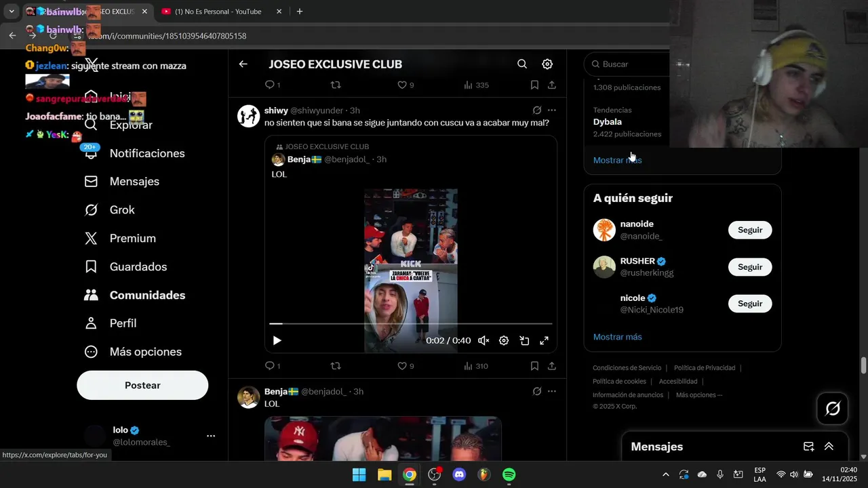Open Spotify from taskbar
The height and width of the screenshot is (488, 868).
(x=509, y=475)
